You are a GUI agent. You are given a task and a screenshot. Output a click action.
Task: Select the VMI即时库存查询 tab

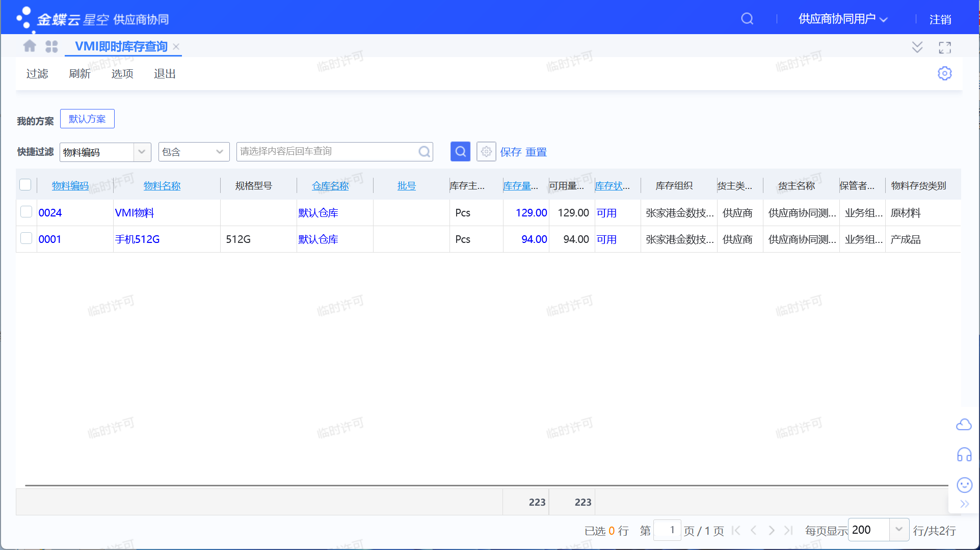tap(121, 46)
